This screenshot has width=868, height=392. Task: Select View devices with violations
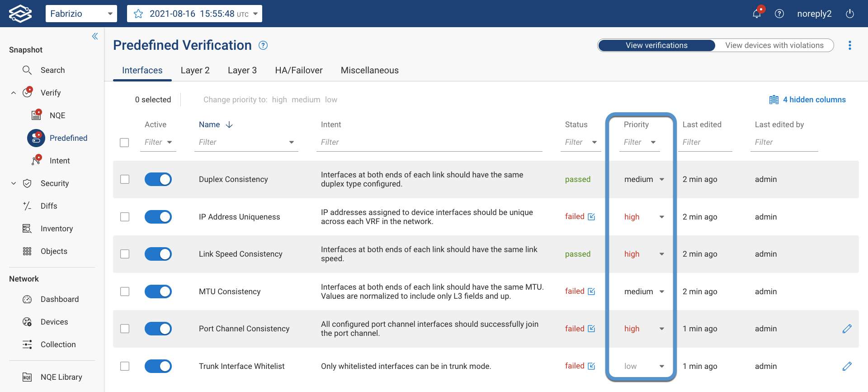coord(774,45)
